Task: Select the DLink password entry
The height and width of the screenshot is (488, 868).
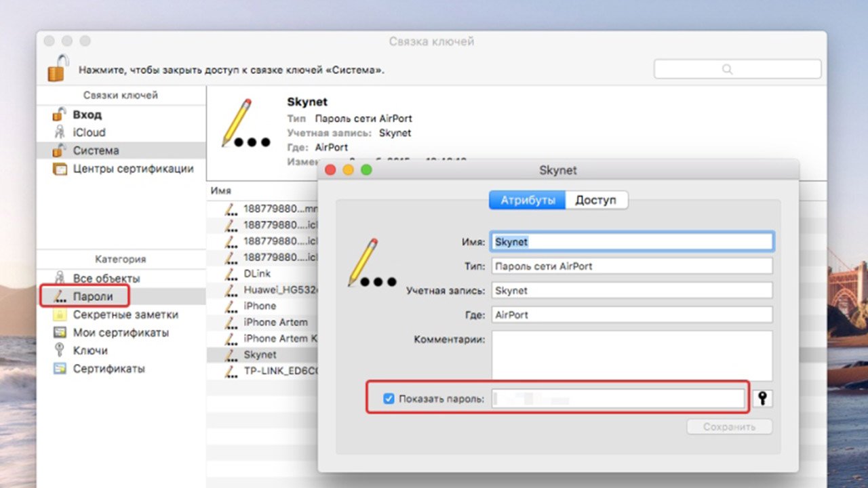Action: [x=257, y=273]
